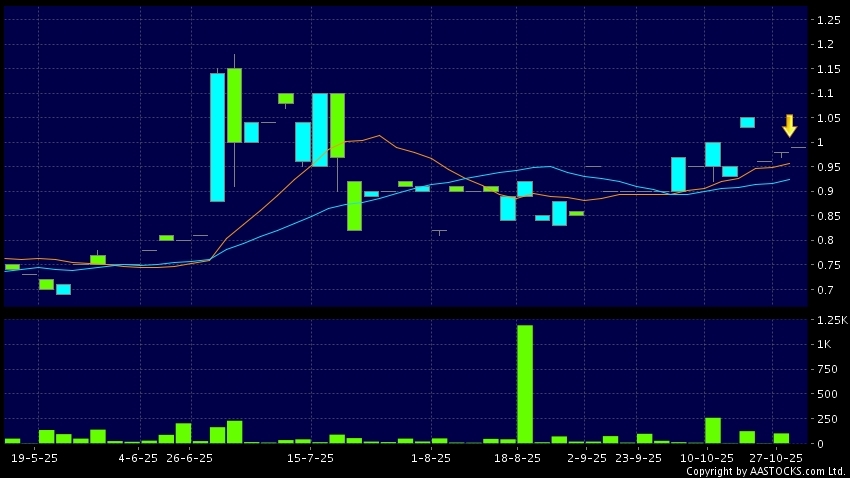The image size is (850, 478).
Task: Select the 18-8-25 date label
Action: (515, 457)
